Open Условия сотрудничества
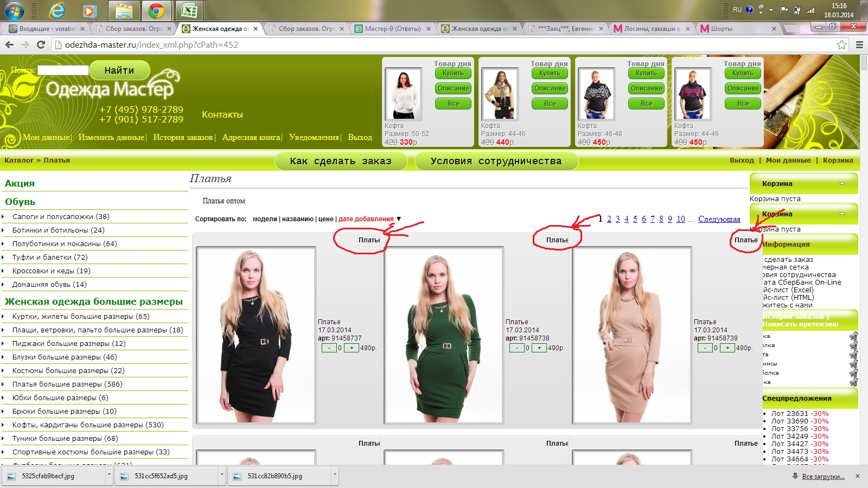Image resolution: width=868 pixels, height=488 pixels. (x=496, y=161)
